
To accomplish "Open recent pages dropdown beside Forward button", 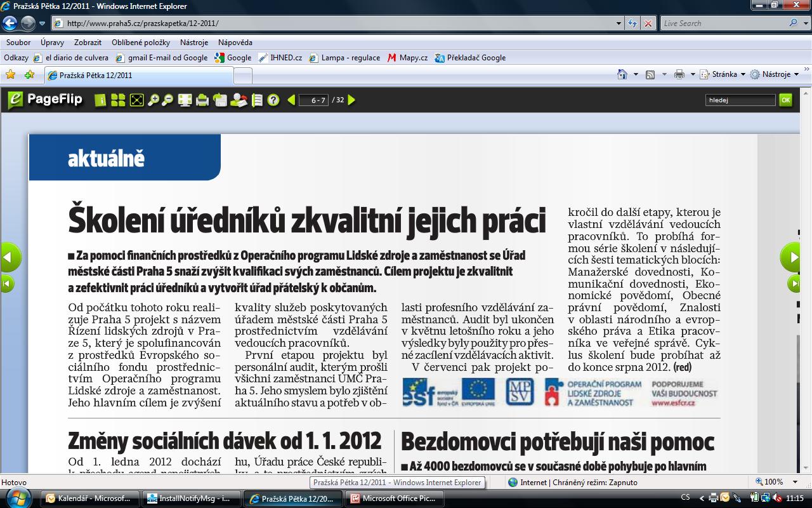I will [42, 23].
